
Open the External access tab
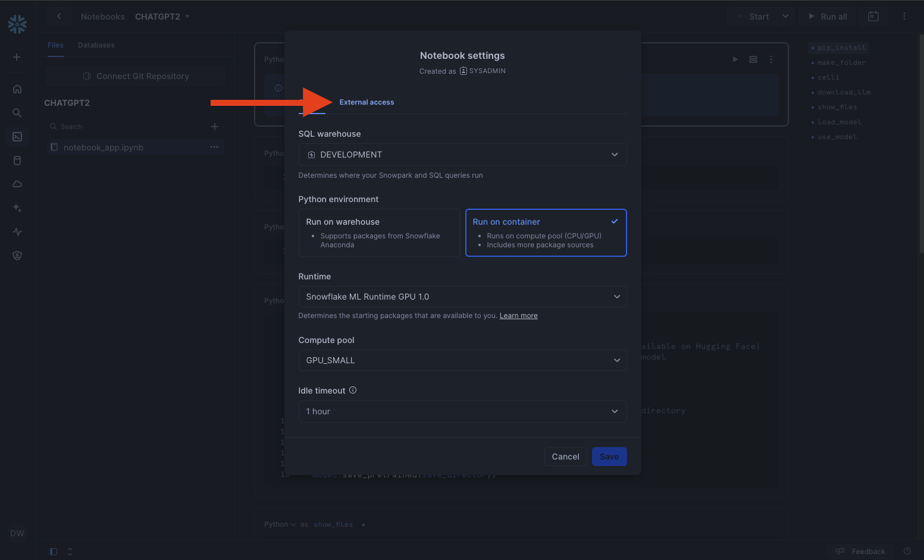(367, 102)
